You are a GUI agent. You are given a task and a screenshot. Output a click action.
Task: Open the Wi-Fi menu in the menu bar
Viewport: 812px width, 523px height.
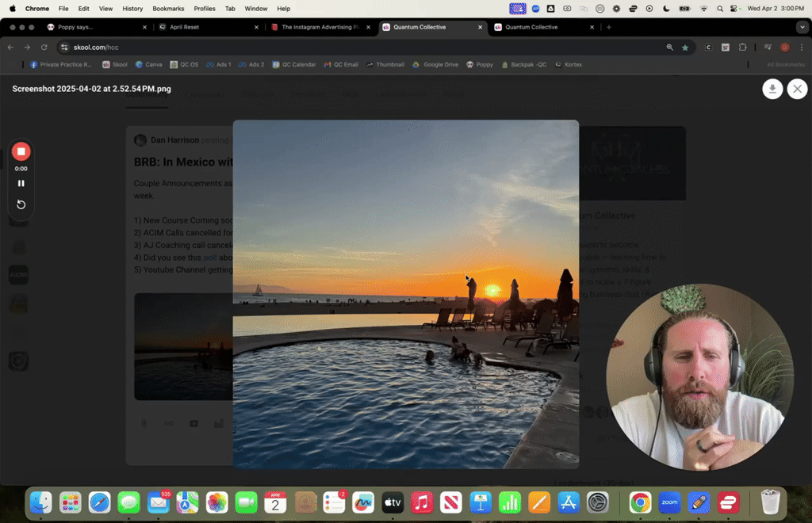pos(703,8)
